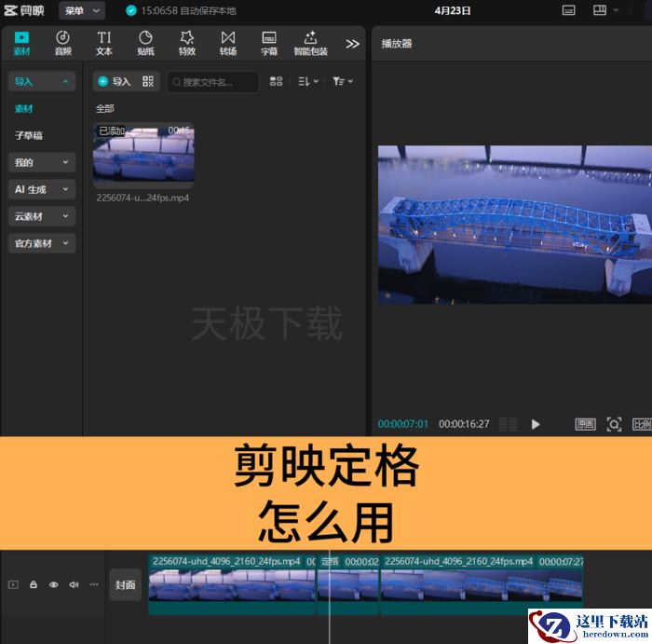Open the keyboard shortcuts icon

[x=568, y=10]
